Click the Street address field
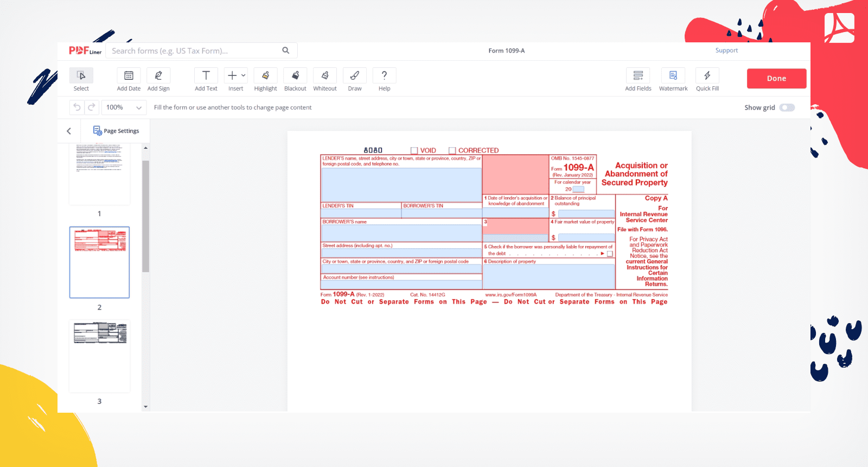The width and height of the screenshot is (868, 467). click(401, 253)
